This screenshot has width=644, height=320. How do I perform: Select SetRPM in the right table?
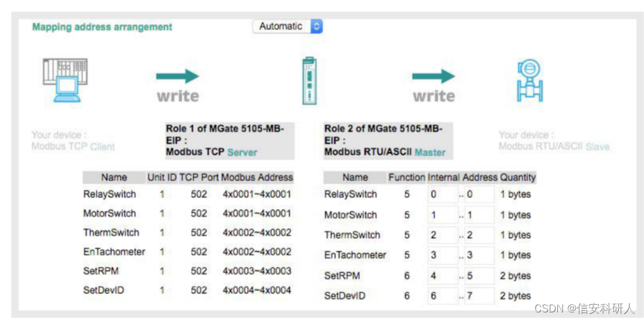pos(342,275)
